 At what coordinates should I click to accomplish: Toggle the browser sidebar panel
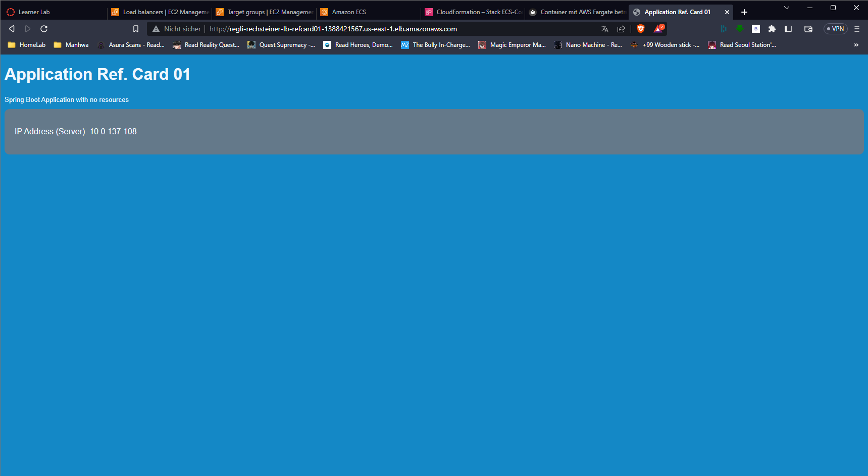pos(788,29)
